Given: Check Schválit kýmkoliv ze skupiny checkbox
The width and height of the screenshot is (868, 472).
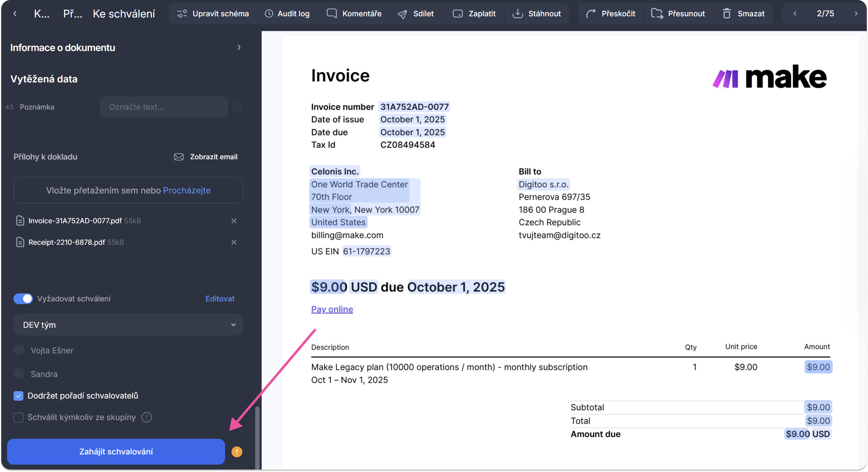Looking at the screenshot, I should (x=18, y=417).
